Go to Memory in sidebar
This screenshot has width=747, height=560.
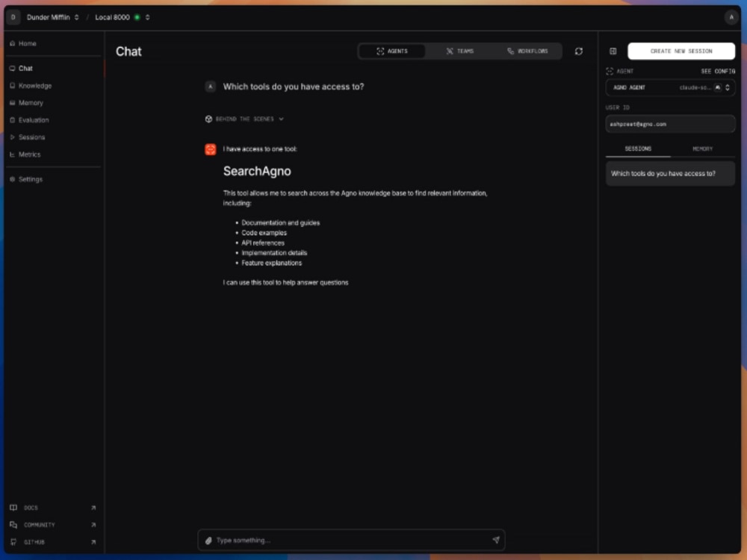(31, 103)
